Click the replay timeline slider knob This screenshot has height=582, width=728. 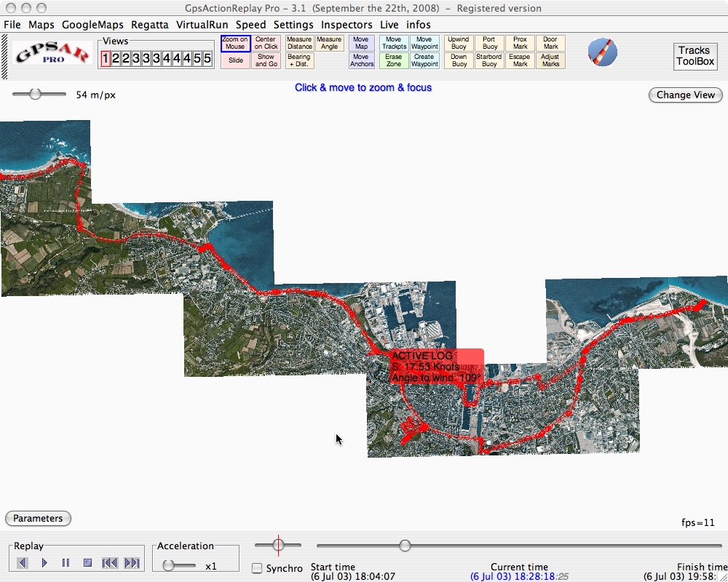(405, 546)
